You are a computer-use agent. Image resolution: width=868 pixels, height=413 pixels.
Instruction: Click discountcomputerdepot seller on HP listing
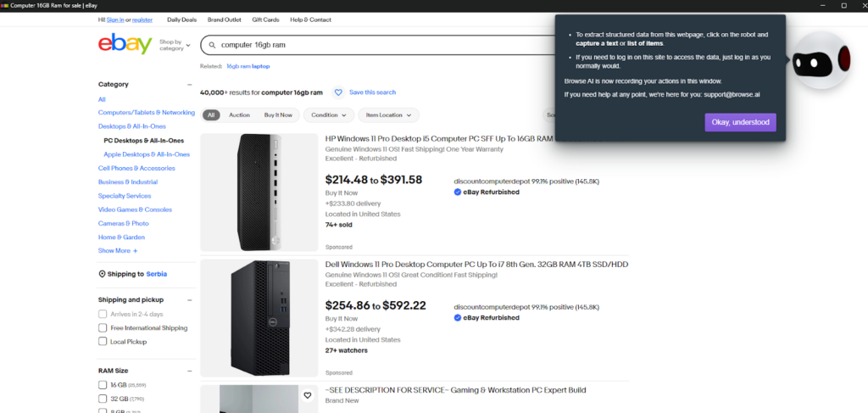pyautogui.click(x=526, y=181)
